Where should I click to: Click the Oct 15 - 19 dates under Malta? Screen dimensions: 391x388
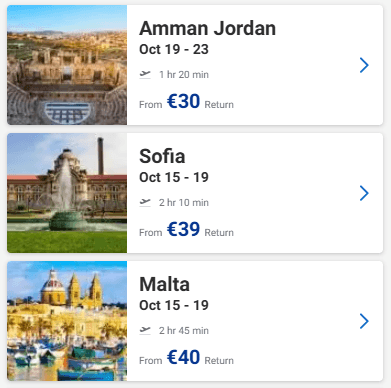[174, 305]
